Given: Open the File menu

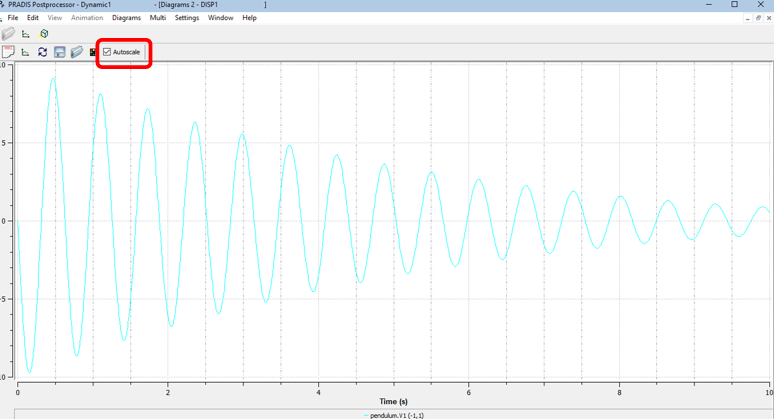Looking at the screenshot, I should point(13,18).
